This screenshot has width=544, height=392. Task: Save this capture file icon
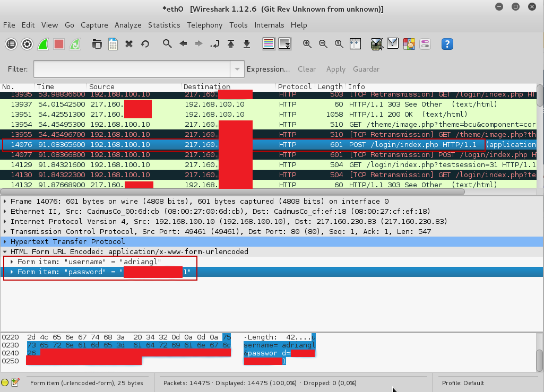click(x=113, y=44)
